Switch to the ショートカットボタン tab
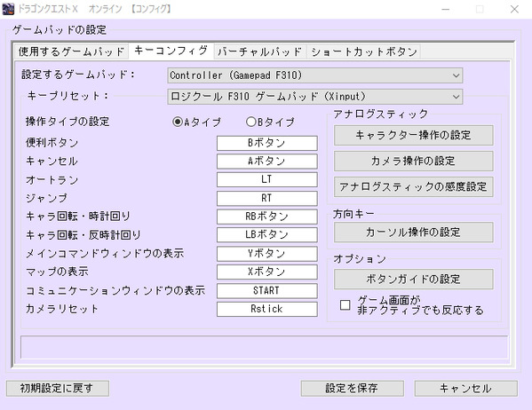The height and width of the screenshot is (410, 532). point(364,51)
